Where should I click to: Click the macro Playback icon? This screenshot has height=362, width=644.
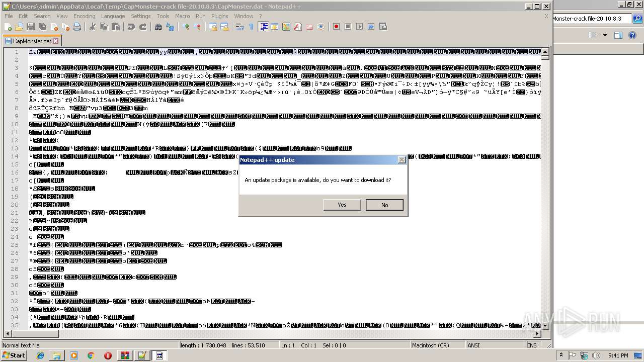360,27
